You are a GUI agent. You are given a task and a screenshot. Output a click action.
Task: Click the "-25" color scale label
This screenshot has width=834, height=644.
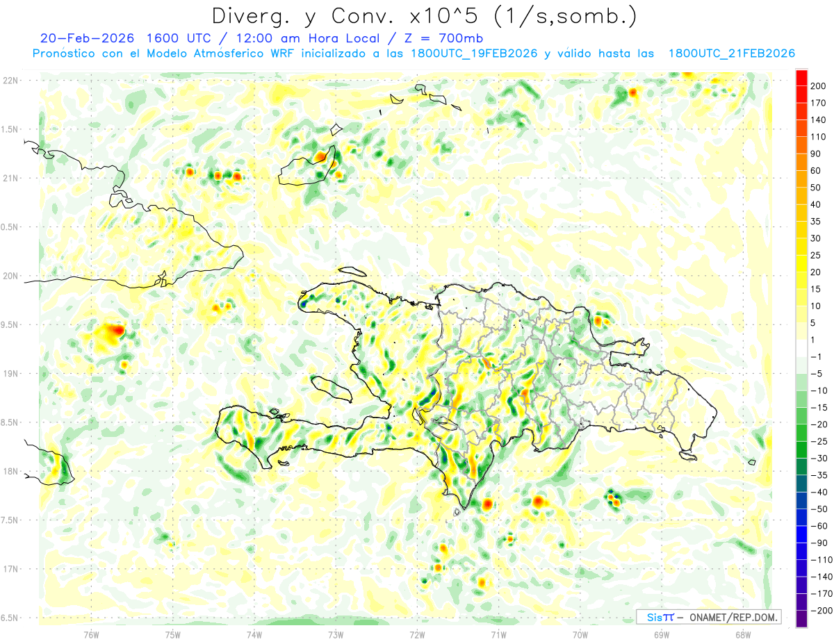pyautogui.click(x=819, y=441)
